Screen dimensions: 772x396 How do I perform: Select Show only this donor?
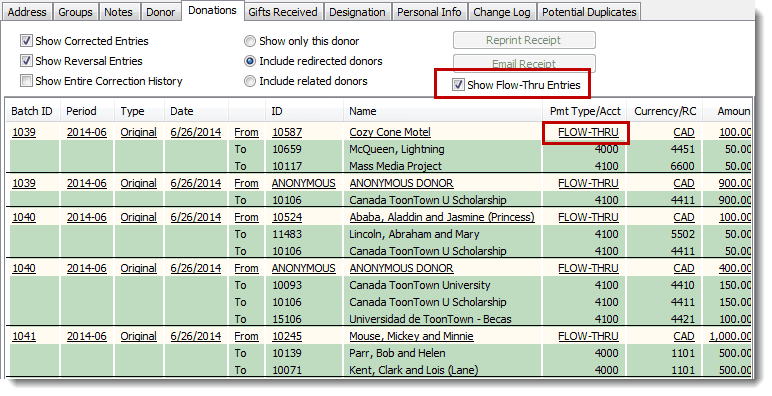(x=250, y=41)
